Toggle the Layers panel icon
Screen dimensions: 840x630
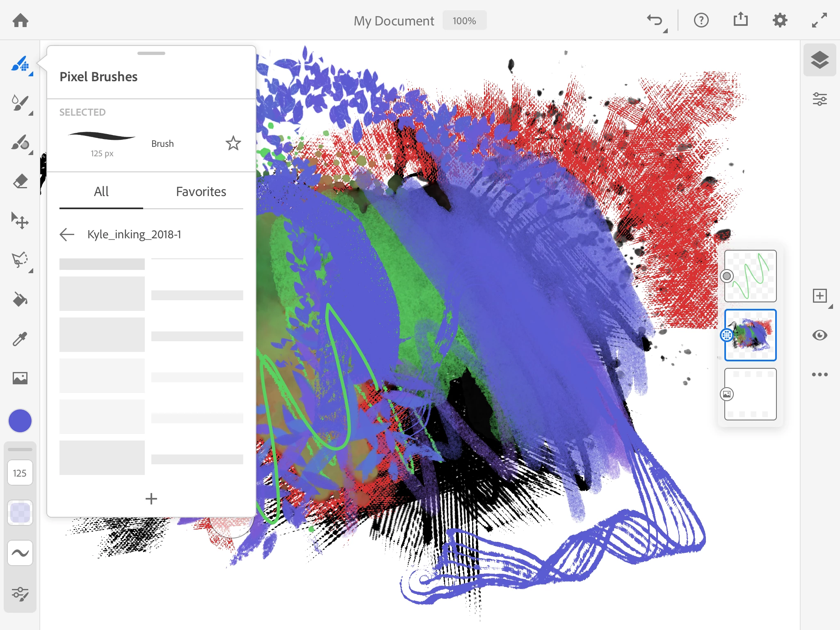[x=819, y=60]
